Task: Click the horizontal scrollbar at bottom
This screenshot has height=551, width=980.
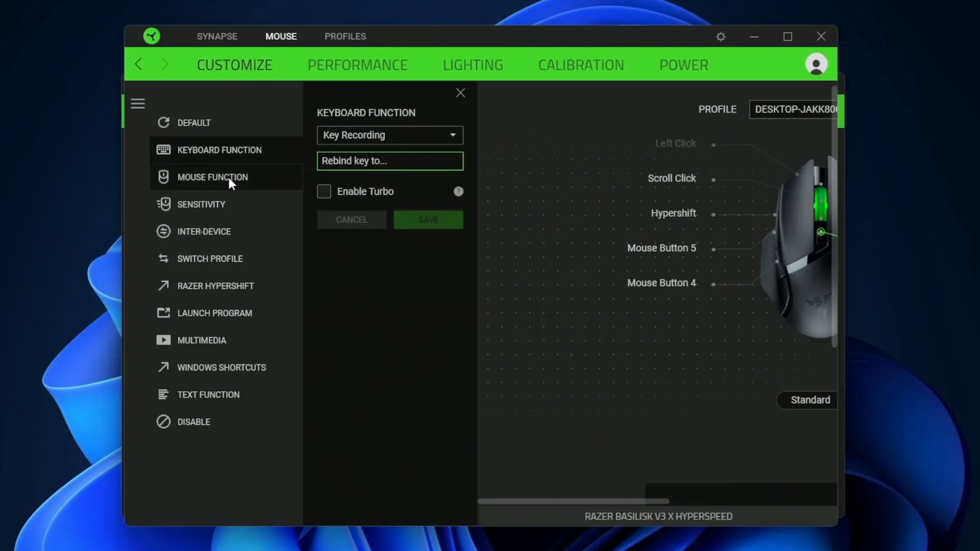Action: (573, 501)
